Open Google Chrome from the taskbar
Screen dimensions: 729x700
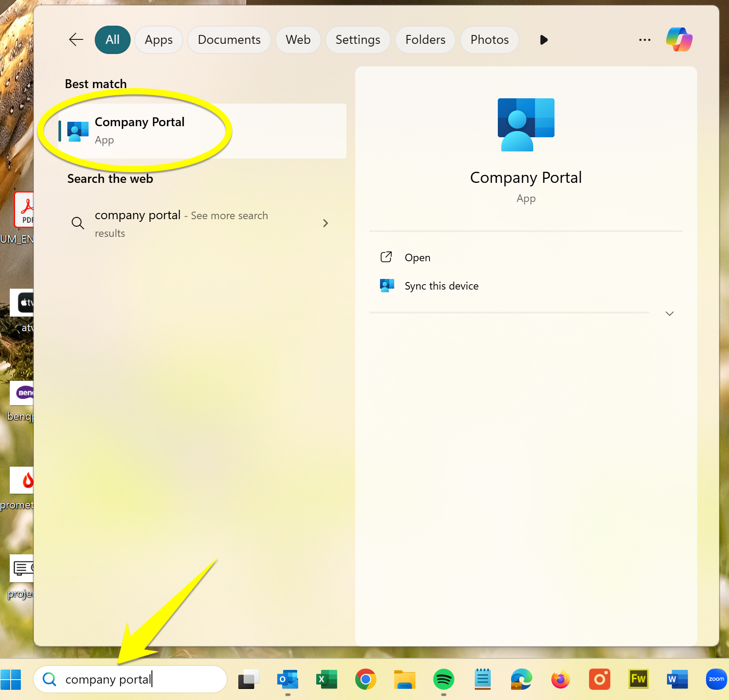pyautogui.click(x=365, y=679)
